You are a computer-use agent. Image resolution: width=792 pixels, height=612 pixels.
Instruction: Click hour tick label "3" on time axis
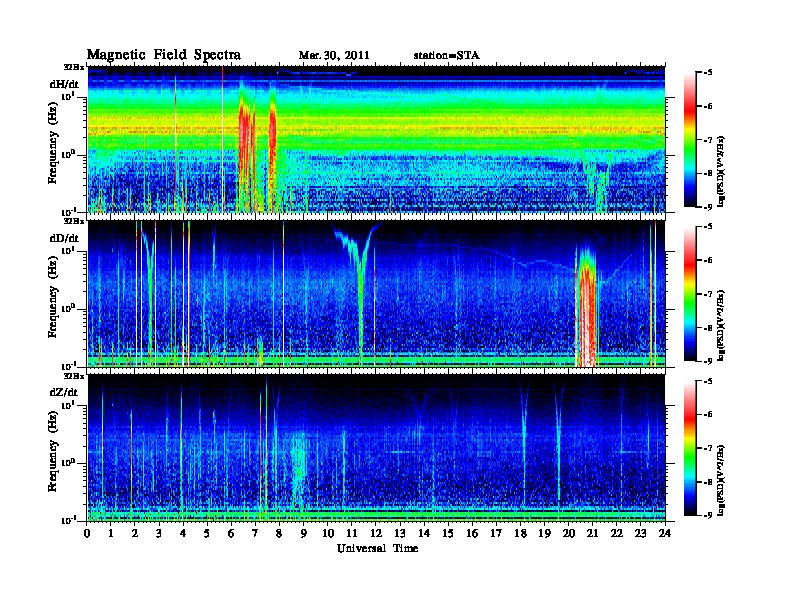159,533
